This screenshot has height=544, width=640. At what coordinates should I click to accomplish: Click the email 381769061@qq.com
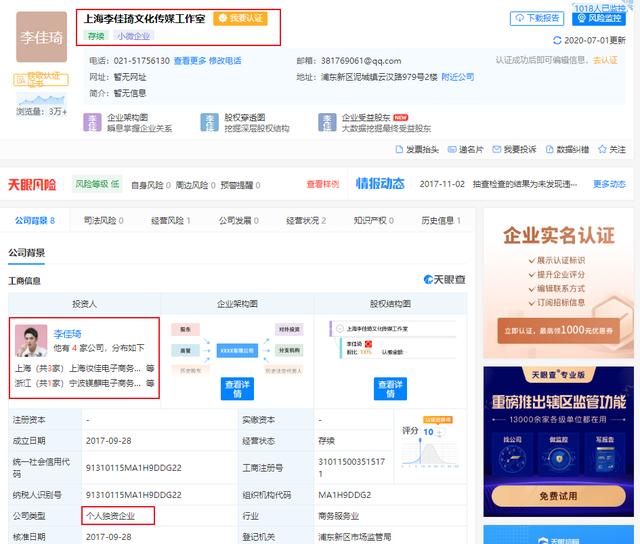click(361, 61)
